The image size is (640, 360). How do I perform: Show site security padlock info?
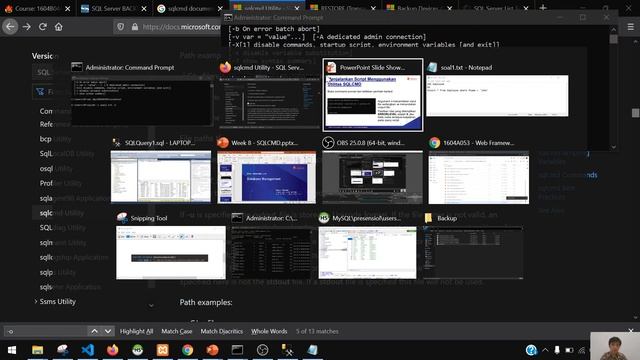tap(135, 27)
